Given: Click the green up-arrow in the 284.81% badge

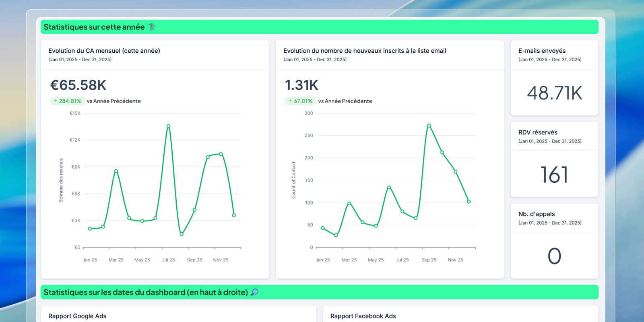Looking at the screenshot, I should point(55,101).
